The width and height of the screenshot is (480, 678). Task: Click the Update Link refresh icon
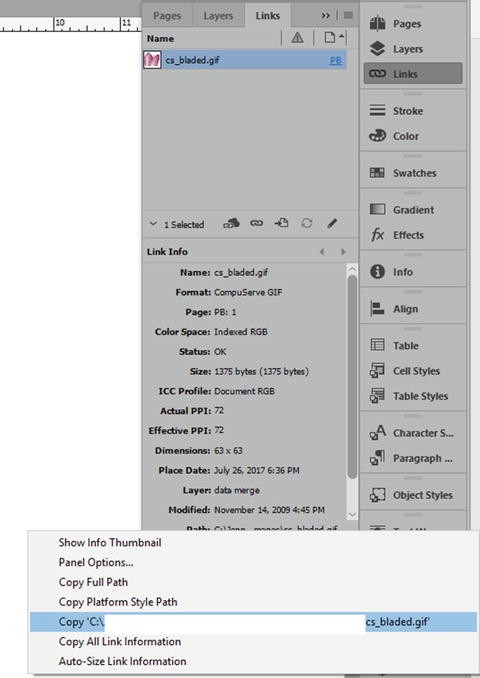[x=307, y=223]
